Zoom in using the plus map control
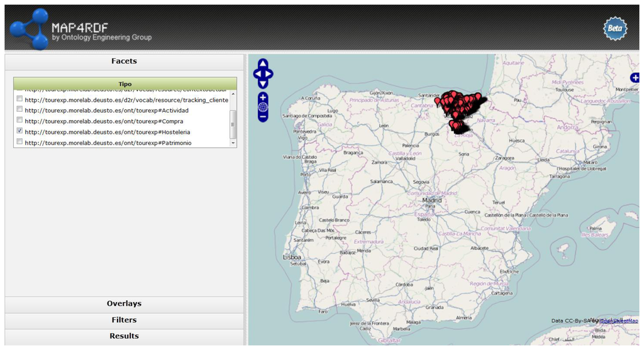Screen dimensions: 644x350 coord(263,97)
